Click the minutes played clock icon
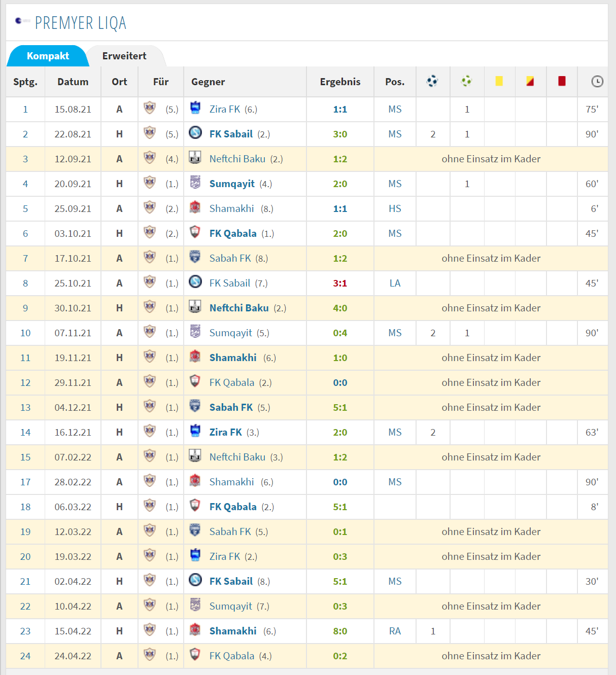Viewport: 616px width, 675px height. click(597, 81)
